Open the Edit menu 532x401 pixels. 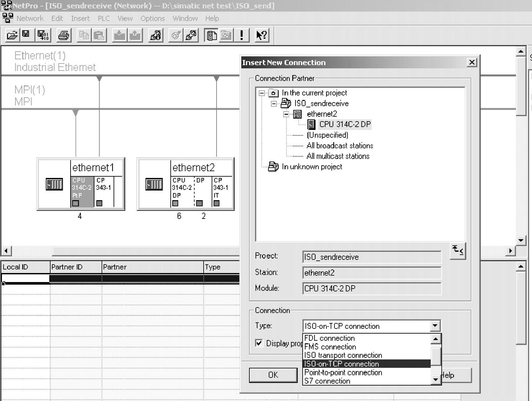pyautogui.click(x=57, y=18)
